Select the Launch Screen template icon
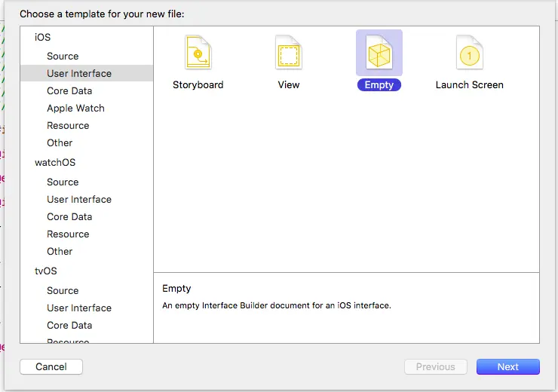The image size is (558, 392). coord(469,52)
